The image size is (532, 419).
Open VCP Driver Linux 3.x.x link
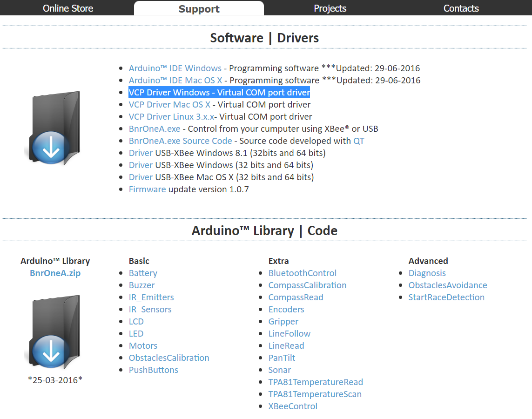point(171,117)
